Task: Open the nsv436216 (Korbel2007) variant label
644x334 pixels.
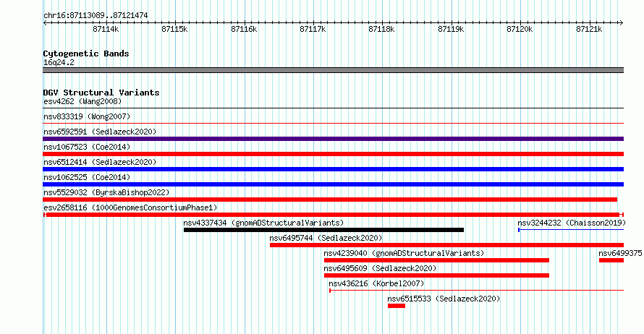Action: coord(376,283)
